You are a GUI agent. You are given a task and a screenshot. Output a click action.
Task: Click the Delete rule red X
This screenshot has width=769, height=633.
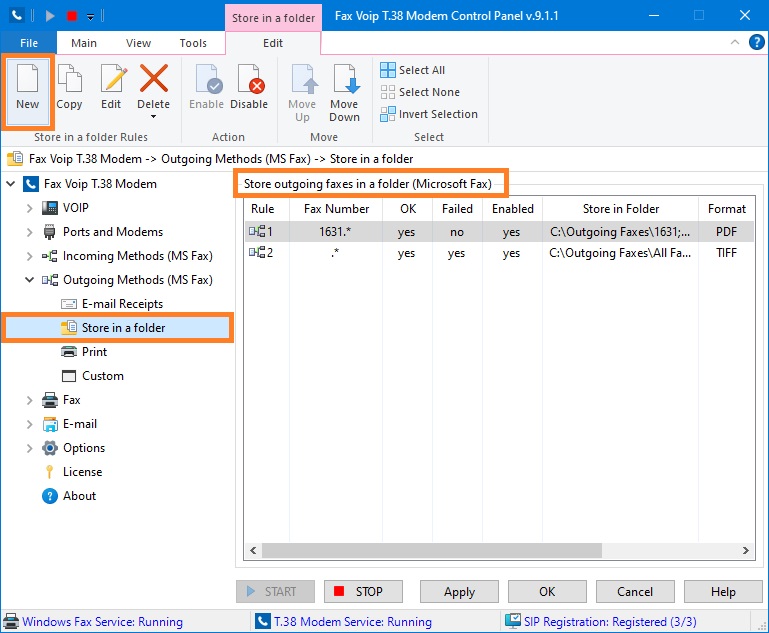click(154, 78)
